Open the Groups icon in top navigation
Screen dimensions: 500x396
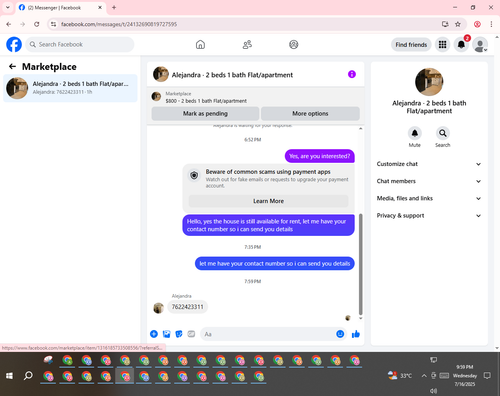click(294, 44)
